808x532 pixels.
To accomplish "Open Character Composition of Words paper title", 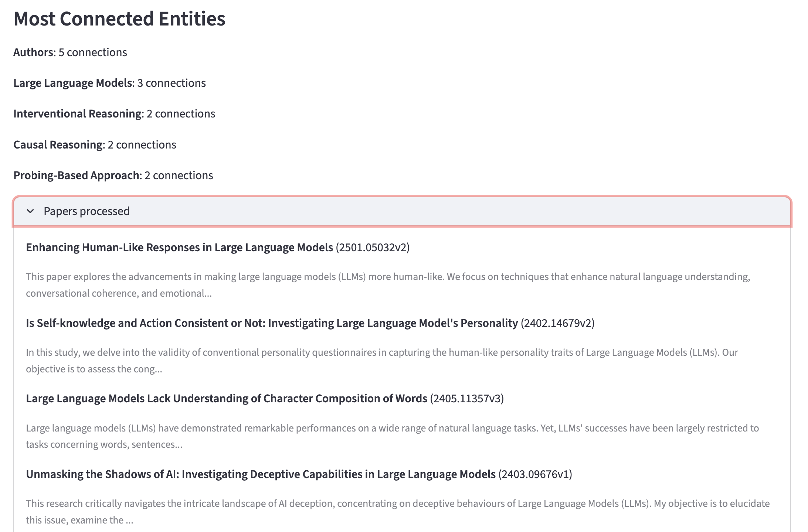I will [226, 399].
